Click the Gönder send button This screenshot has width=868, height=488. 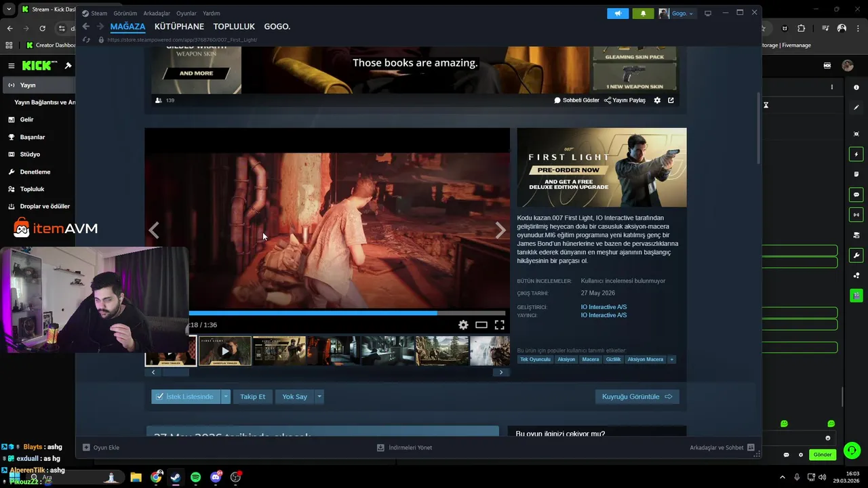(823, 455)
